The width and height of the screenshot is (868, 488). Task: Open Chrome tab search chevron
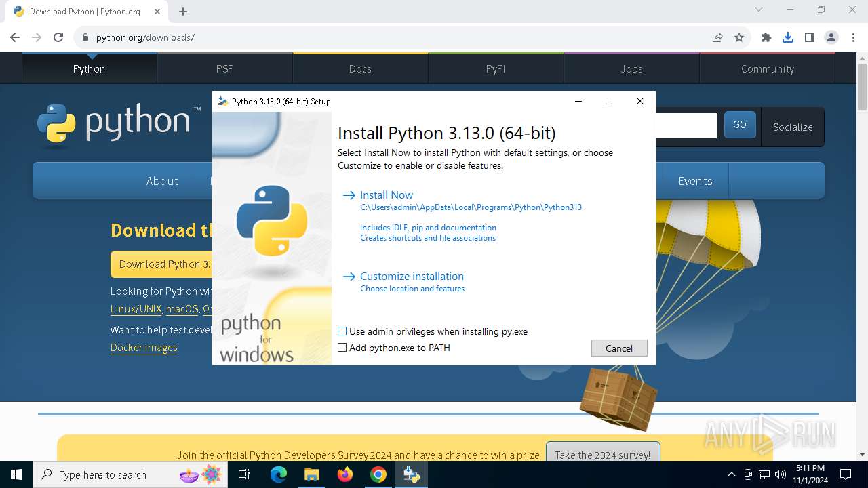point(759,9)
